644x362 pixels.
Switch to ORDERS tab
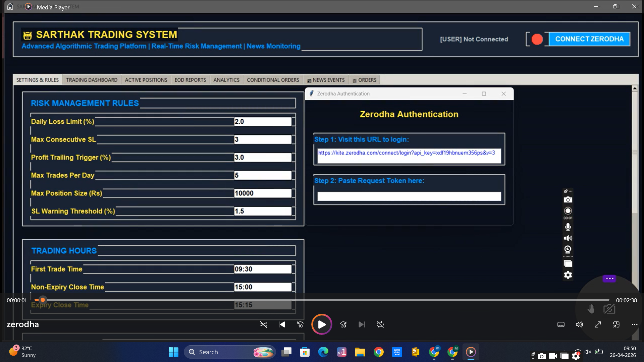coord(364,80)
